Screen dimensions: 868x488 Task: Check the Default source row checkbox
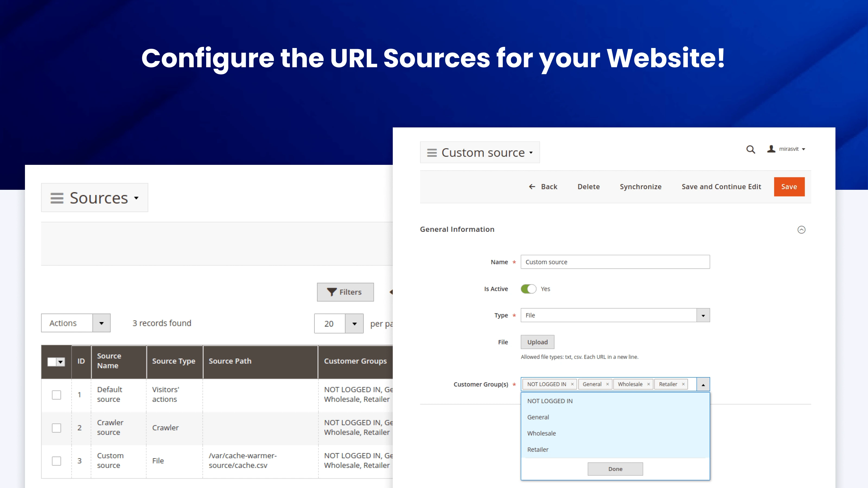coord(57,395)
